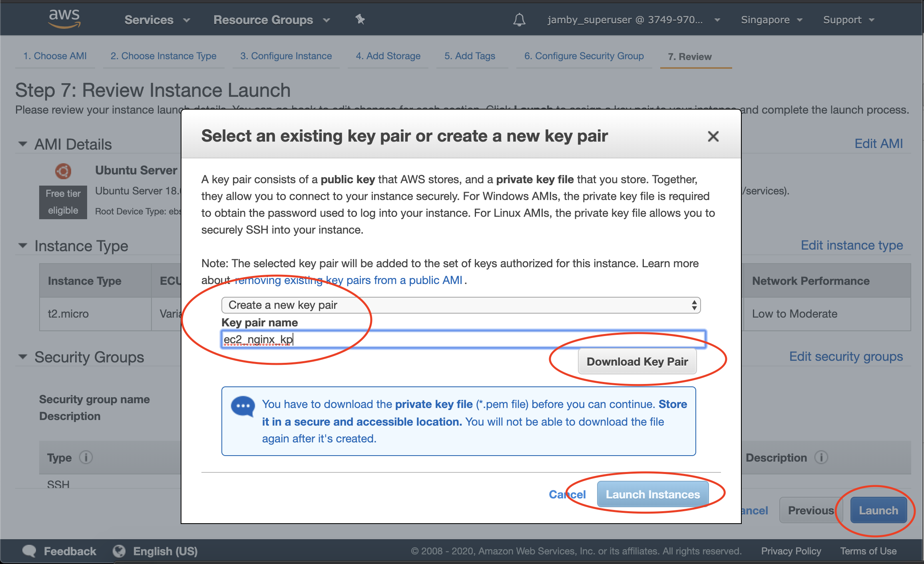924x564 pixels.
Task: Click the Feedback speech bubble icon
Action: [x=29, y=551]
